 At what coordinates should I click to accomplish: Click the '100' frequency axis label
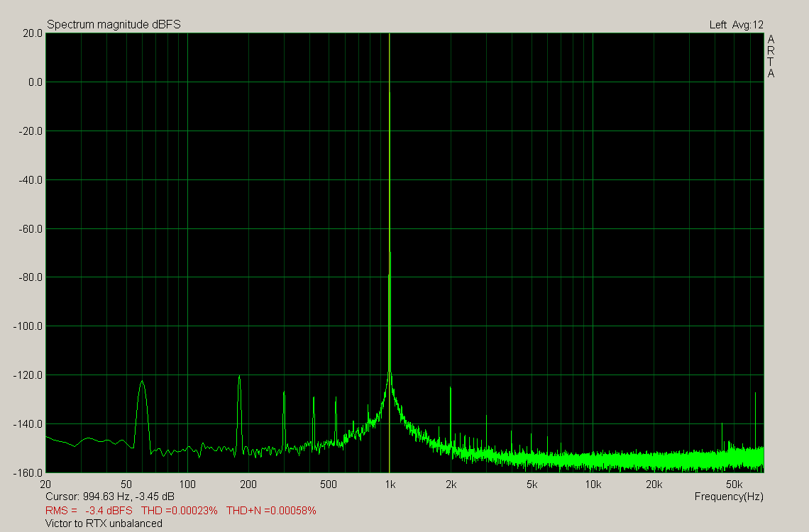point(187,484)
